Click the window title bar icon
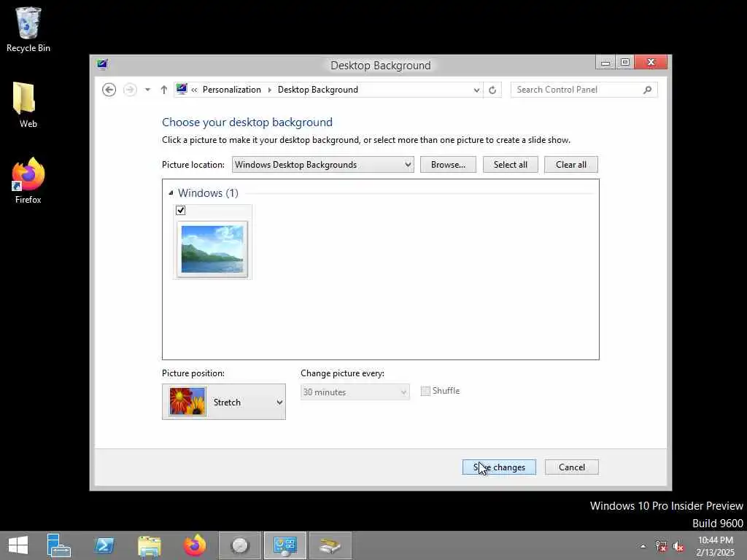 tap(102, 64)
